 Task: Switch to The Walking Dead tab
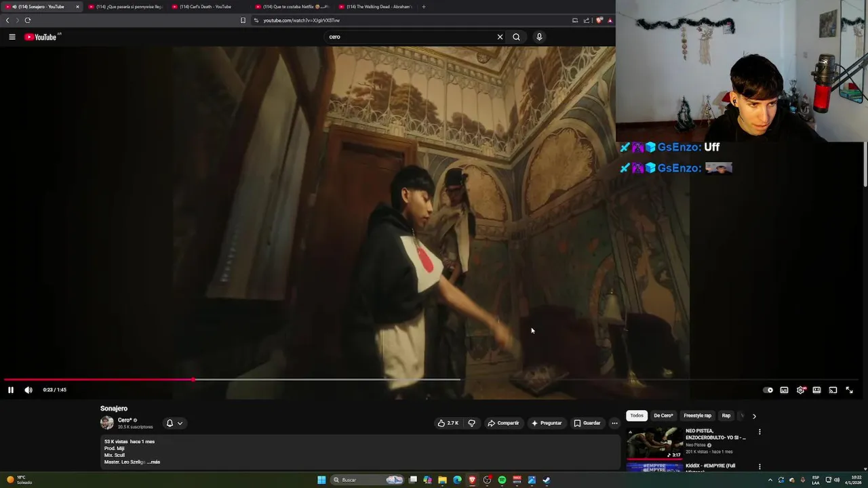[x=375, y=7]
